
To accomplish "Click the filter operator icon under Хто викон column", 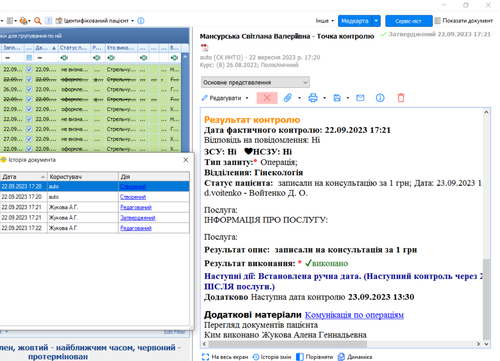I will pyautogui.click(x=111, y=58).
